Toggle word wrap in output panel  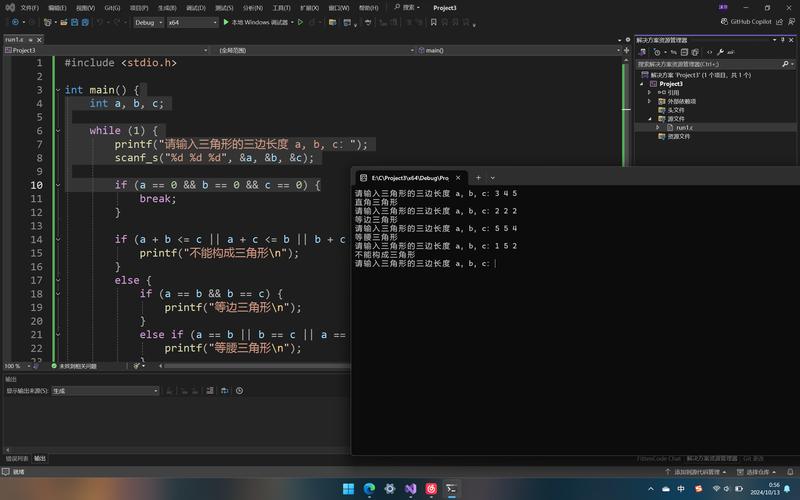click(x=224, y=391)
